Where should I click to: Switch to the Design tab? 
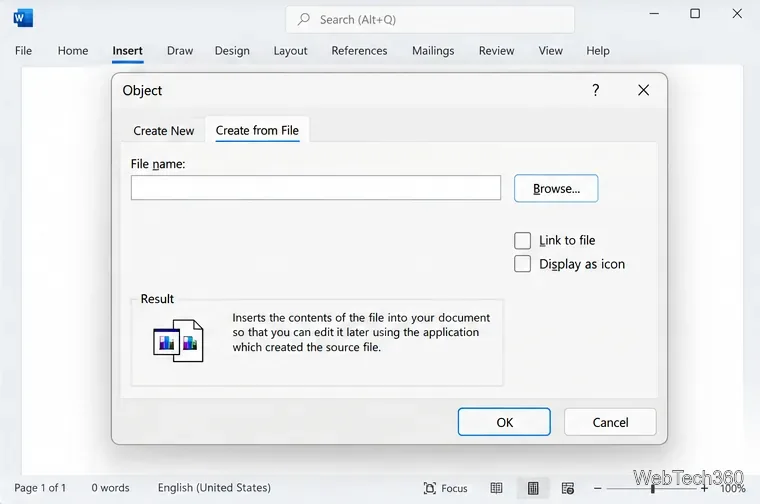click(232, 50)
